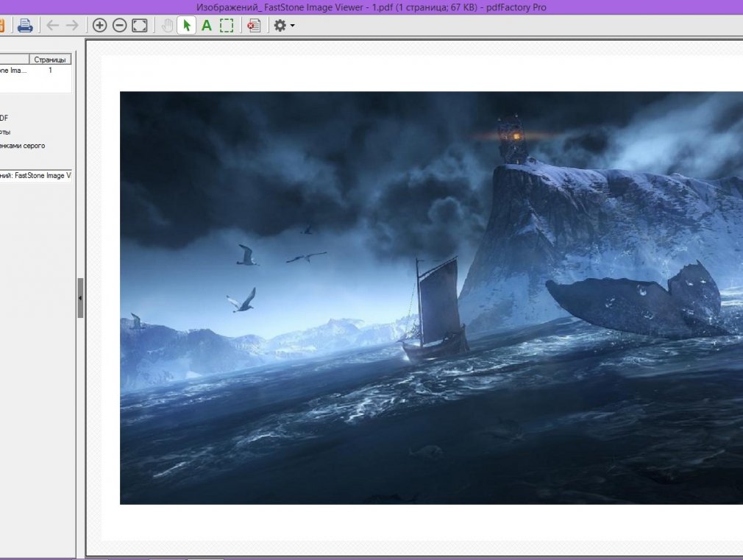This screenshot has width=743, height=560.
Task: Select the hand pan tool
Action: (167, 25)
